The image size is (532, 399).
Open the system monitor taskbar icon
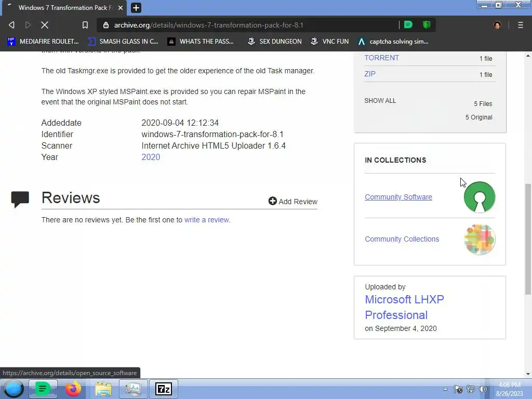[133, 389]
